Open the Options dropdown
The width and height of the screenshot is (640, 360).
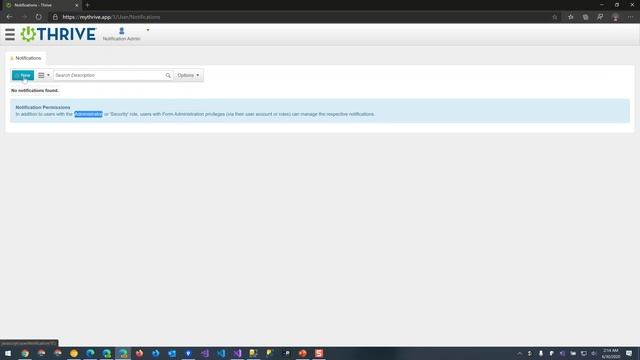click(188, 75)
